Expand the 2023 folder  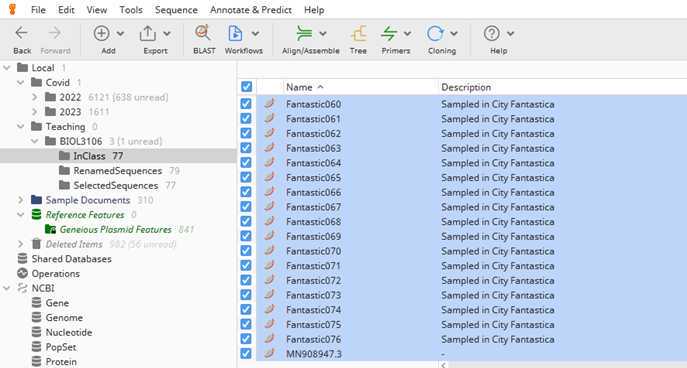pyautogui.click(x=35, y=112)
